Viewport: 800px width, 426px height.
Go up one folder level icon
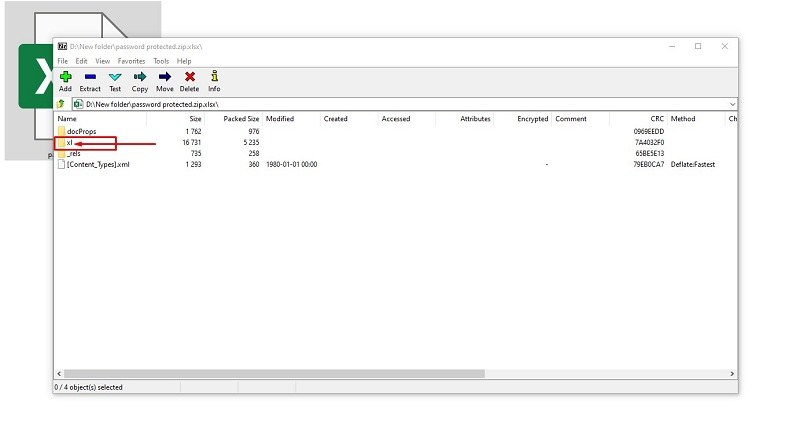[62, 103]
